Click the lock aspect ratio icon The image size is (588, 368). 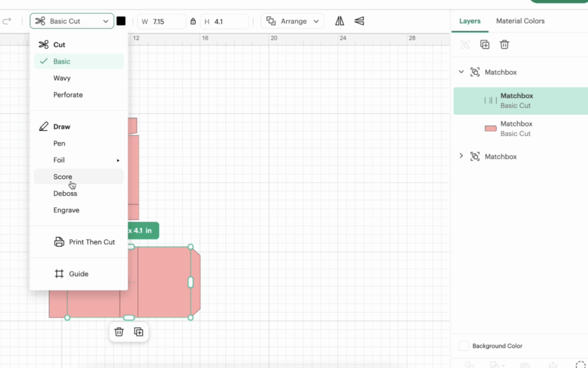(193, 22)
